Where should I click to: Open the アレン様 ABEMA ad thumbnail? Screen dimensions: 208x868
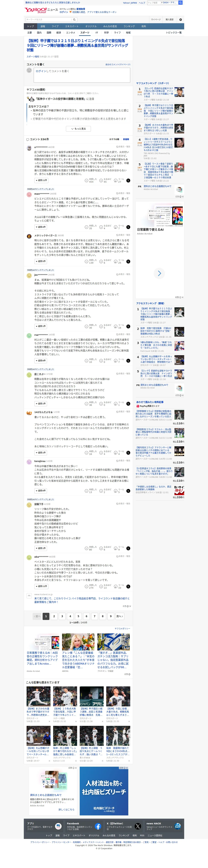[78, 642]
